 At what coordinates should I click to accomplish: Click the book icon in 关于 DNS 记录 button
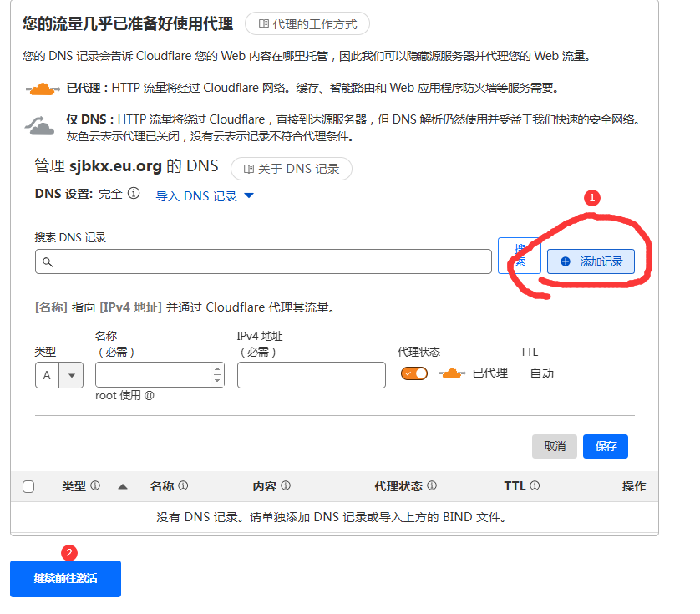[x=249, y=169]
